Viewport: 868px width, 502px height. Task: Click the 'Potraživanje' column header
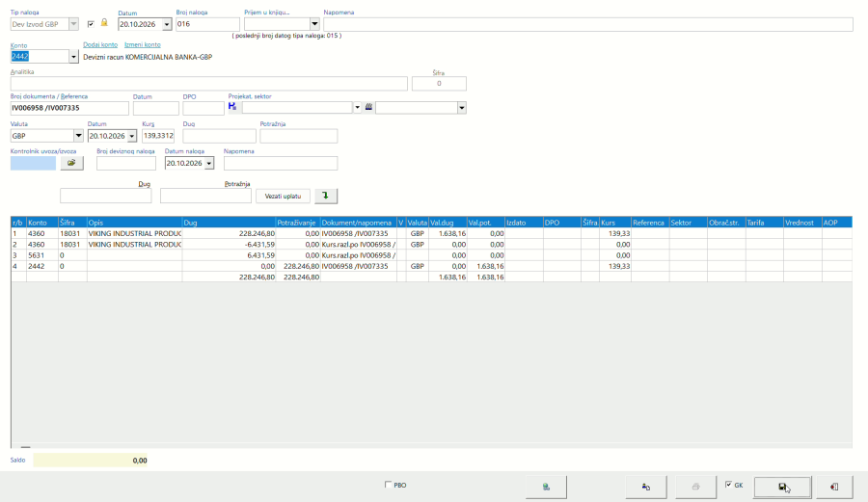[298, 223]
